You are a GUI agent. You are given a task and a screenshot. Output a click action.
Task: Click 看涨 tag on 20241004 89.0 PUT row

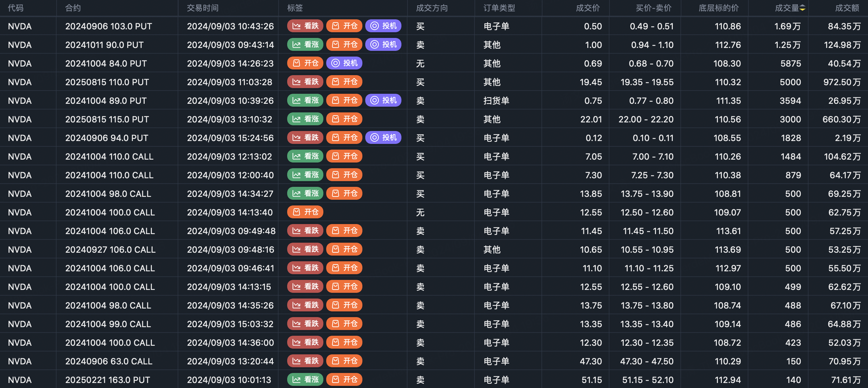pyautogui.click(x=305, y=100)
